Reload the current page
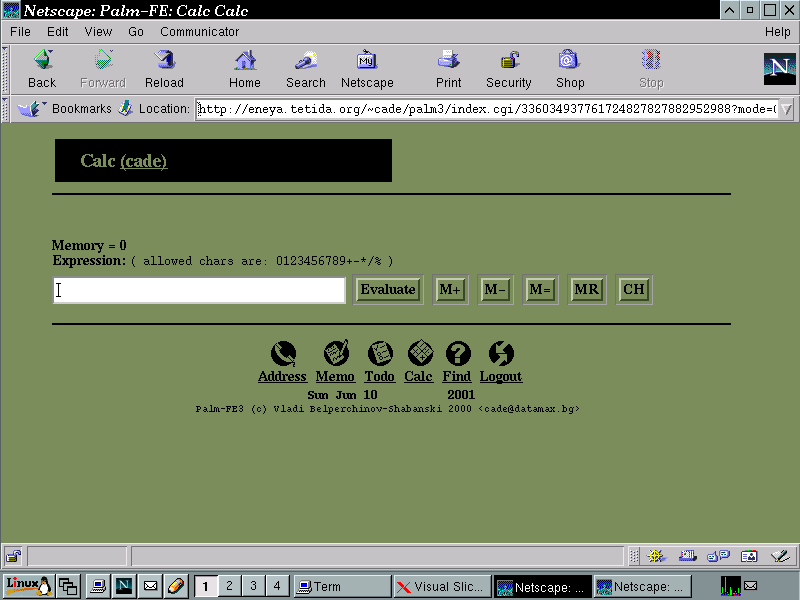Image resolution: width=800 pixels, height=600 pixels. tap(164, 61)
